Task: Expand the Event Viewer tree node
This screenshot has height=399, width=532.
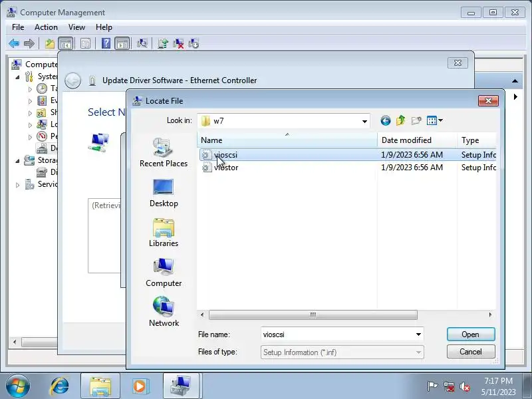Action: tap(30, 101)
